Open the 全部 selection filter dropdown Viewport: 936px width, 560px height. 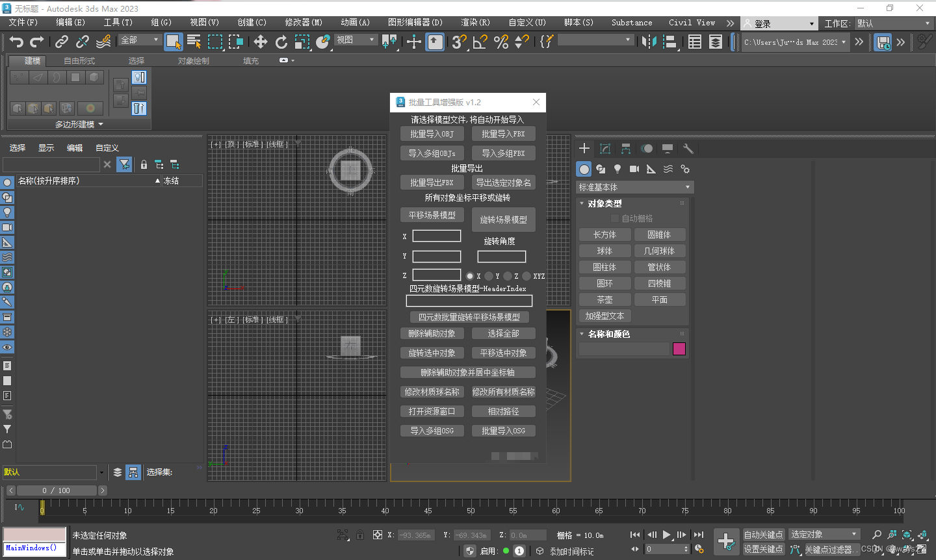coord(140,40)
